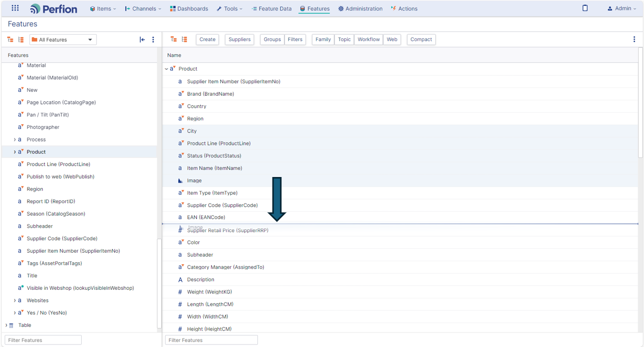Select Report ID (ReportID) item

pyautogui.click(x=51, y=202)
